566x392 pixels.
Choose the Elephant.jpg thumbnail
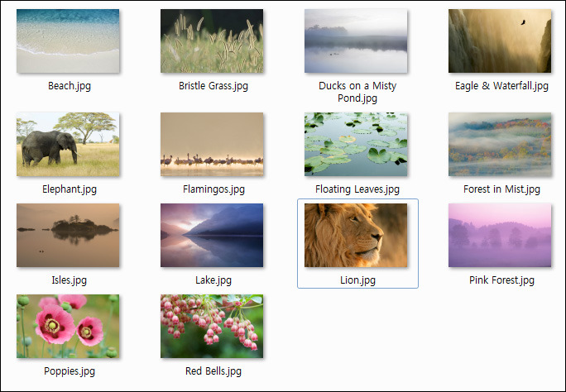[x=68, y=144]
